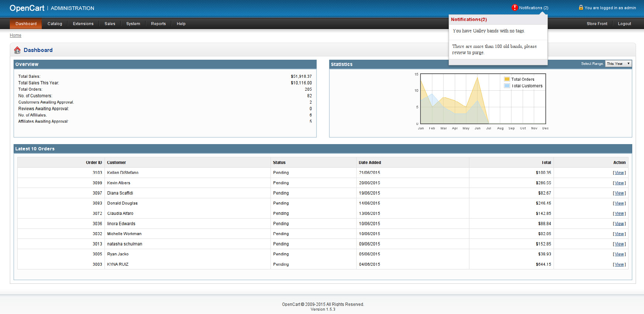Click the OpenCart footer link
The width and height of the screenshot is (644, 314).
coord(291,304)
